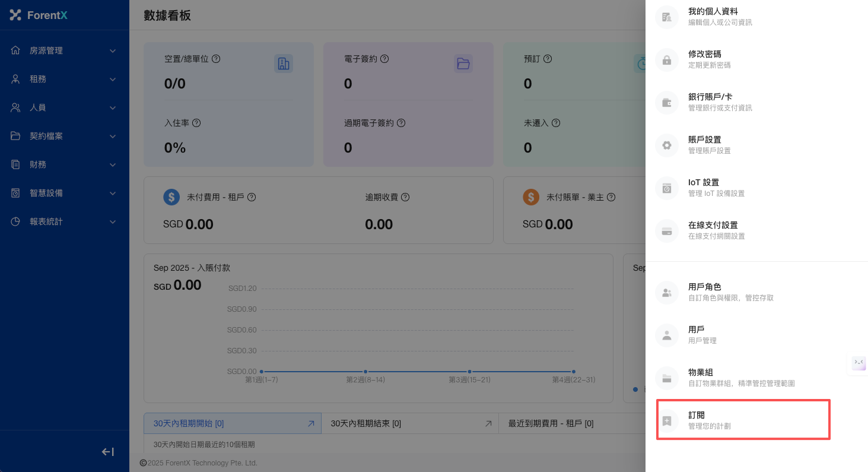Collapse the sidebar with the arrow icon
The image size is (868, 472).
[108, 452]
